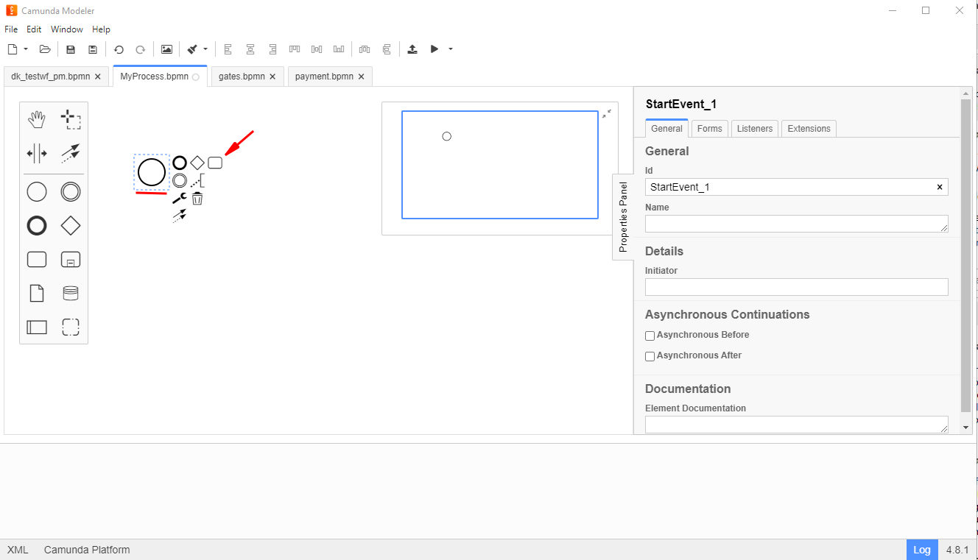Image resolution: width=978 pixels, height=560 pixels.
Task: Switch to the Listeners tab
Action: (x=755, y=129)
